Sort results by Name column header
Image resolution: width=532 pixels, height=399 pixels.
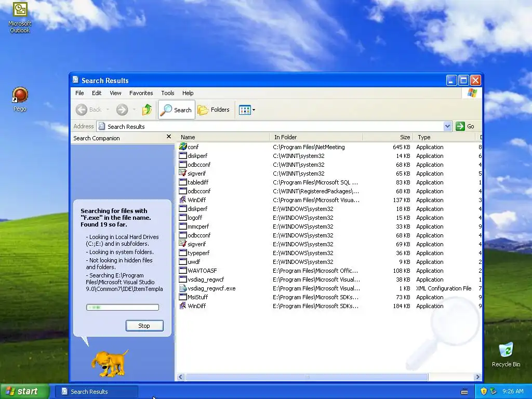[x=223, y=137]
